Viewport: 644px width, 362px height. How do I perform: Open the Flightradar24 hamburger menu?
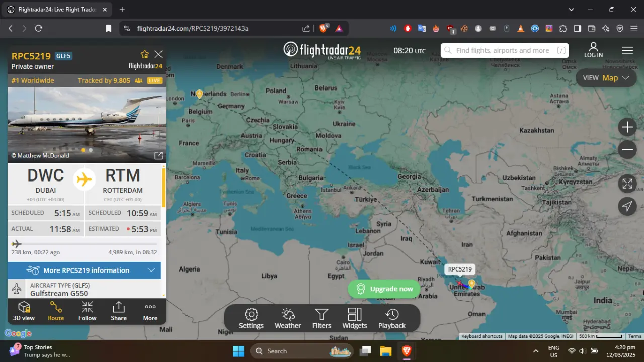click(627, 50)
